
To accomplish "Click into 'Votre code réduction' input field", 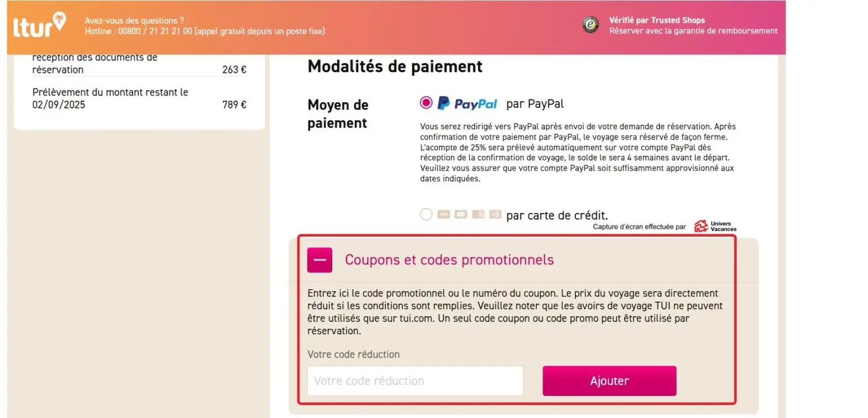I will coord(415,381).
